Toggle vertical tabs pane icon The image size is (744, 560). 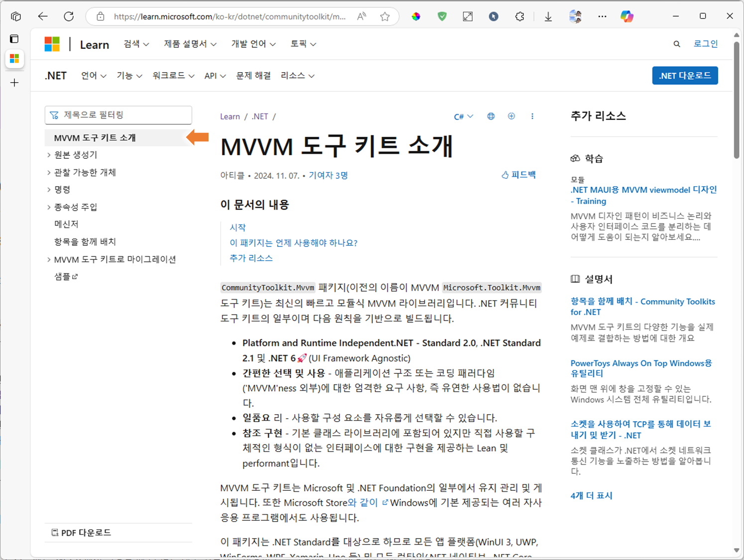pyautogui.click(x=14, y=39)
